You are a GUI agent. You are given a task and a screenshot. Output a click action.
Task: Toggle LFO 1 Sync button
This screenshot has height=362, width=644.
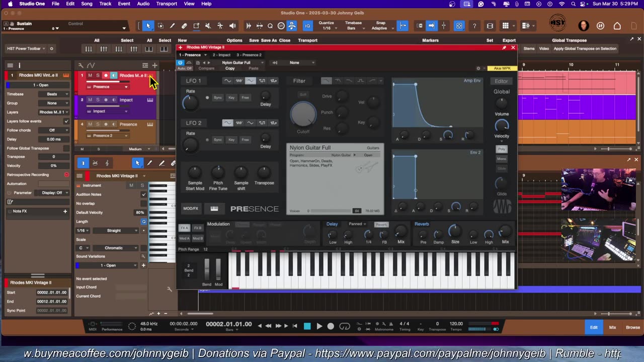217,98
